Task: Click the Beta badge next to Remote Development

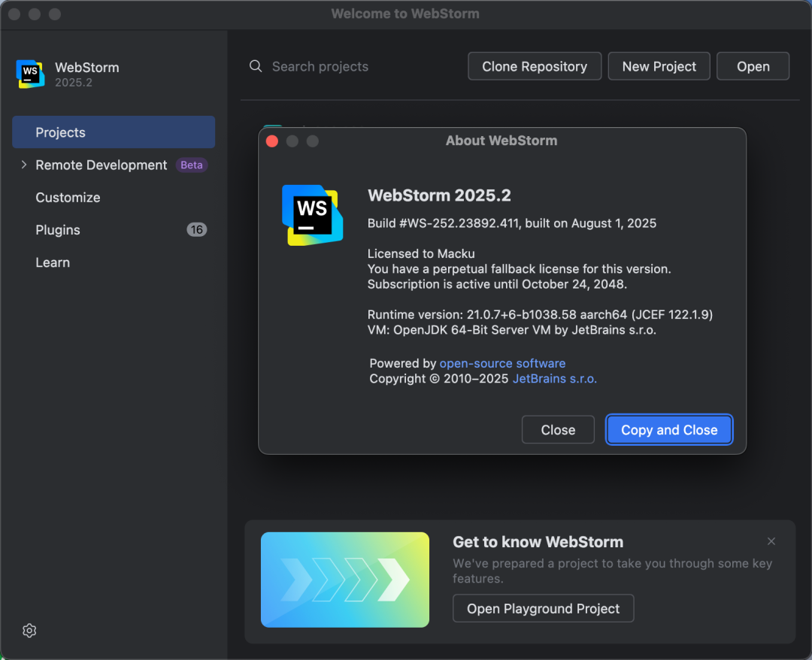Action: 192,165
